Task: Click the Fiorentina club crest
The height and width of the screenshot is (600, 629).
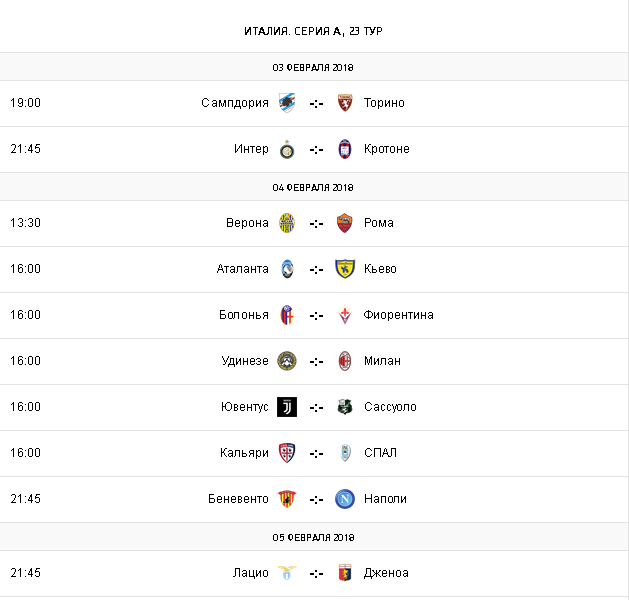Action: point(345,315)
